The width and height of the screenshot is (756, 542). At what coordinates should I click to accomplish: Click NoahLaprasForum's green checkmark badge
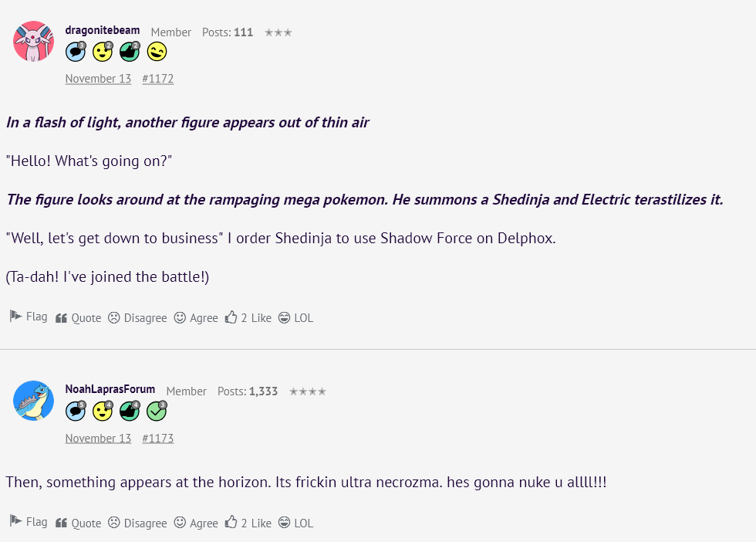point(157,412)
